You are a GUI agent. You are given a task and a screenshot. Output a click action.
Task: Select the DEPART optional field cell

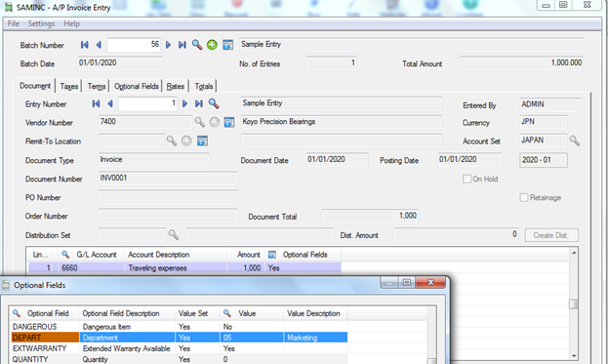45,338
